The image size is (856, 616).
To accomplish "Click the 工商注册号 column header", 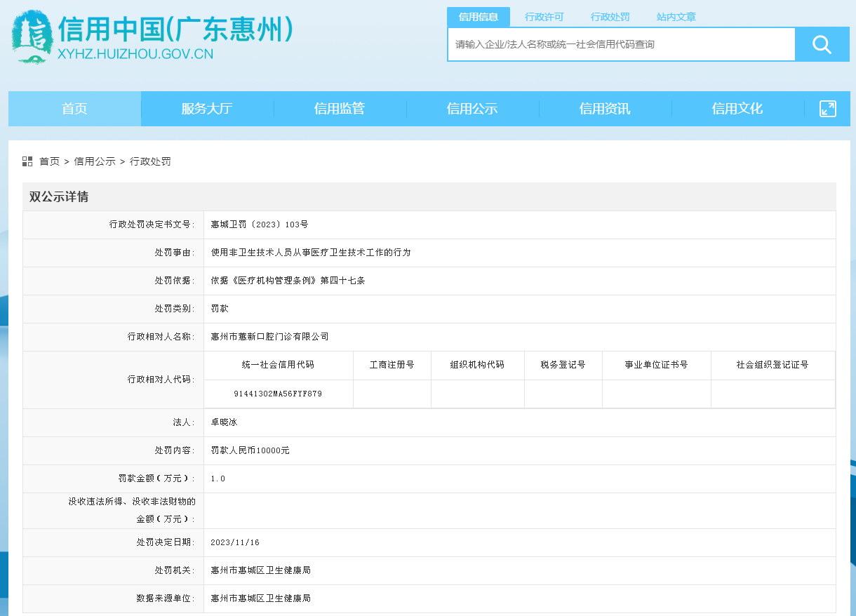I will (x=392, y=365).
